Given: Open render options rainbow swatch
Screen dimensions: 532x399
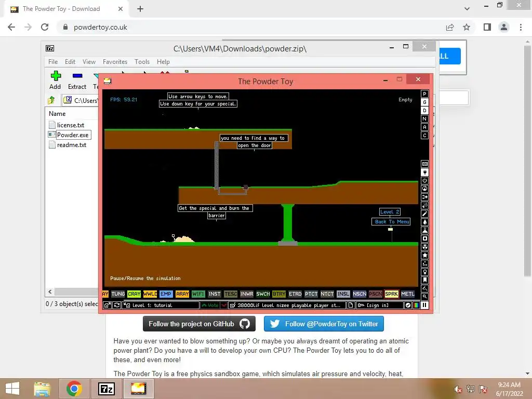Looking at the screenshot, I should pos(416,305).
